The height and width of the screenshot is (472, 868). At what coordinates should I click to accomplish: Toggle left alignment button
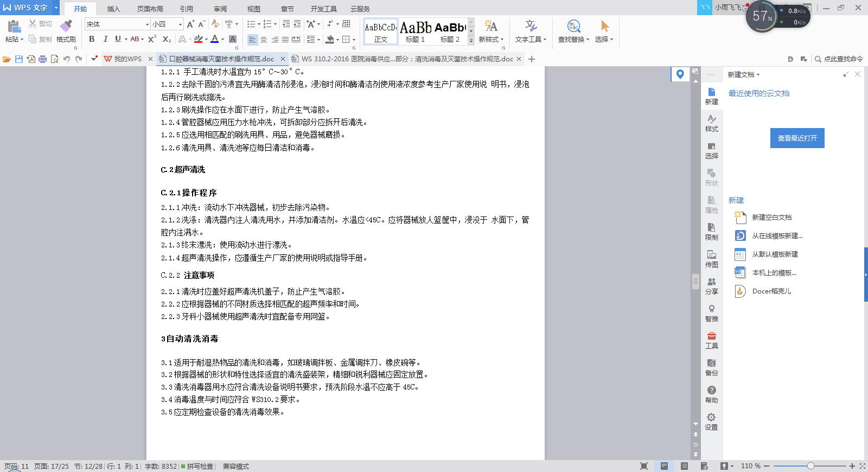(x=252, y=39)
